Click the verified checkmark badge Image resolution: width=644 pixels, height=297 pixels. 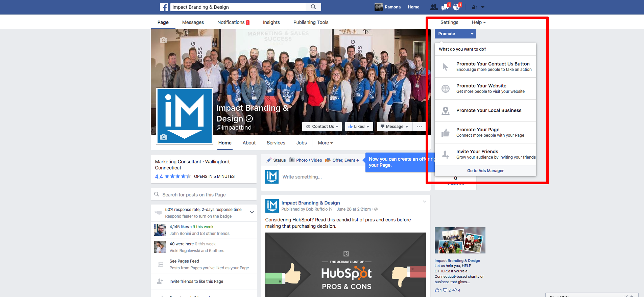pos(249,119)
